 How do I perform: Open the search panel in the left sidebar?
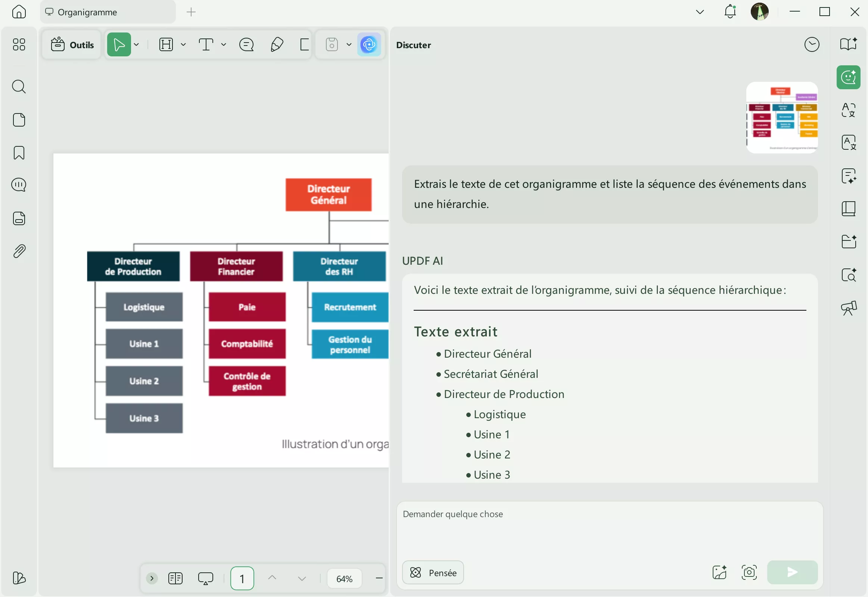coord(18,87)
